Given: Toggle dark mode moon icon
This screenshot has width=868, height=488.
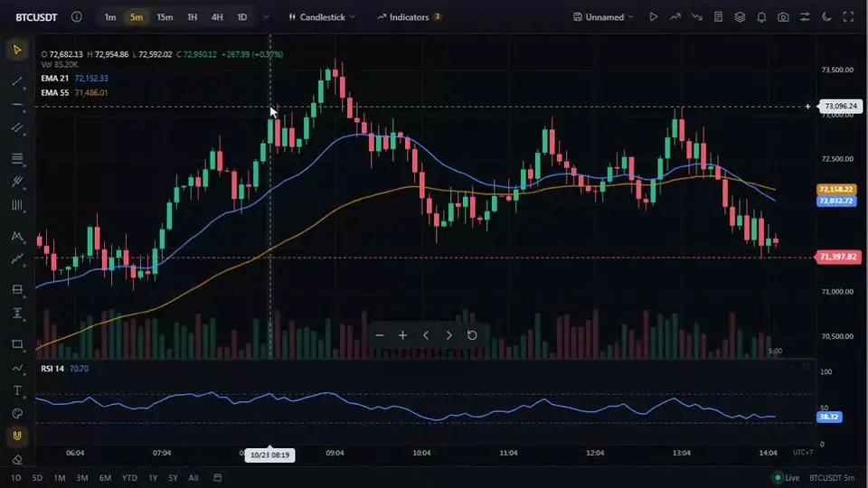Looking at the screenshot, I should (x=826, y=17).
